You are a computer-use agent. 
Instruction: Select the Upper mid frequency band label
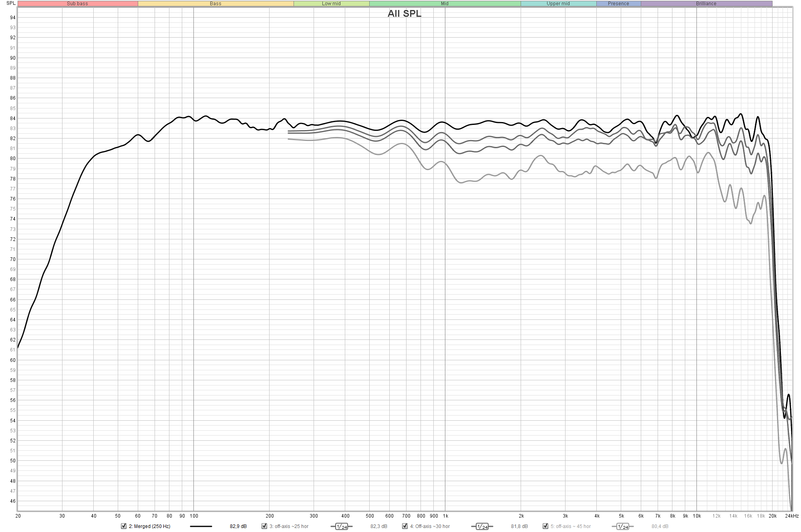[x=558, y=4]
